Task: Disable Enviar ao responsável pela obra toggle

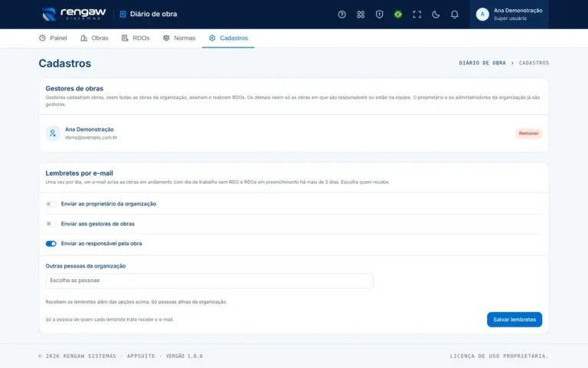Action: coord(51,244)
